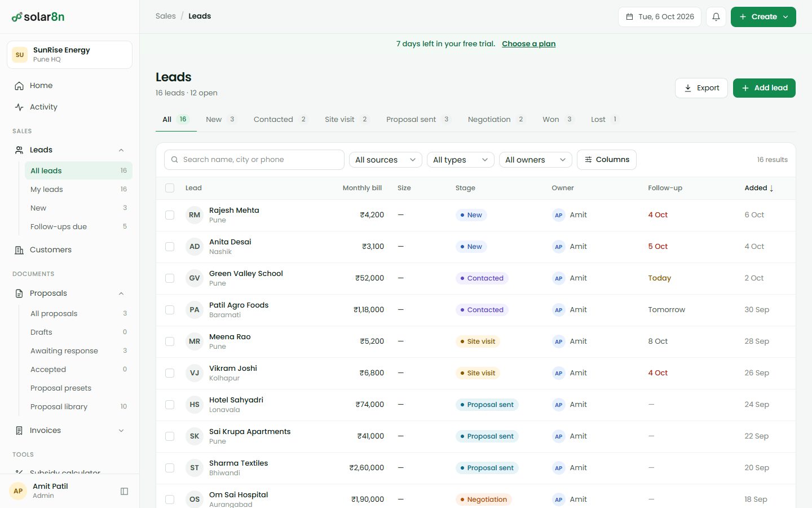
Task: Open the date calendar showing Tue, 6 Oct 2026
Action: click(660, 17)
